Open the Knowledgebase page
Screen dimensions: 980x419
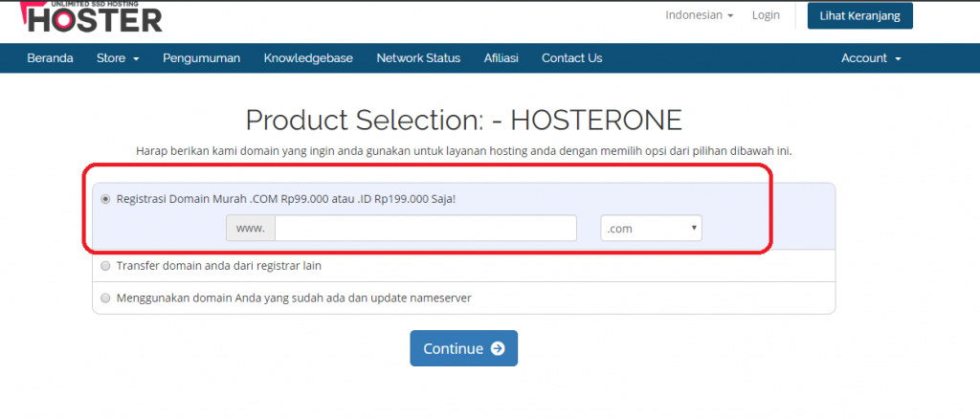click(x=308, y=58)
